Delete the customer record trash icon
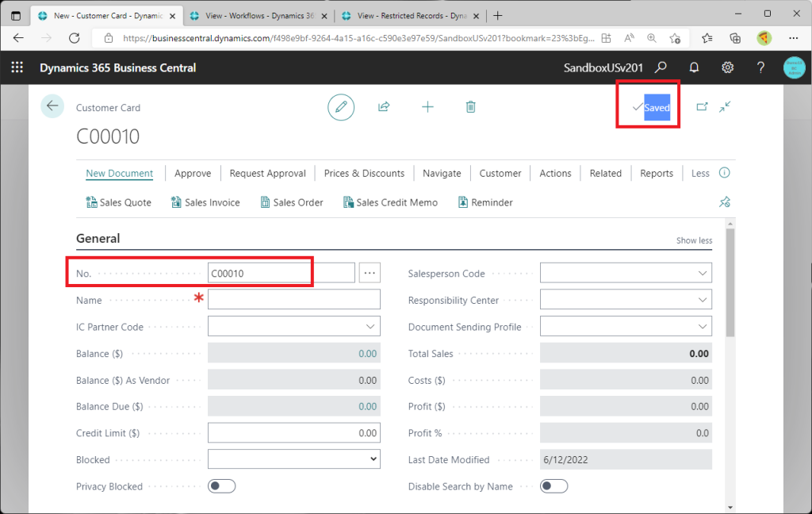 (x=470, y=107)
